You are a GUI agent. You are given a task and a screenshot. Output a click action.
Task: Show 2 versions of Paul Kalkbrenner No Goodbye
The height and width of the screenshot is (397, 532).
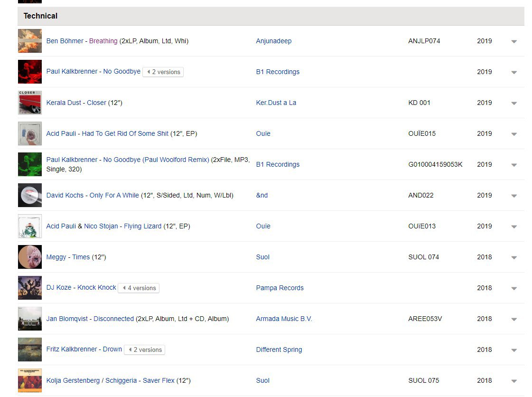pos(163,72)
